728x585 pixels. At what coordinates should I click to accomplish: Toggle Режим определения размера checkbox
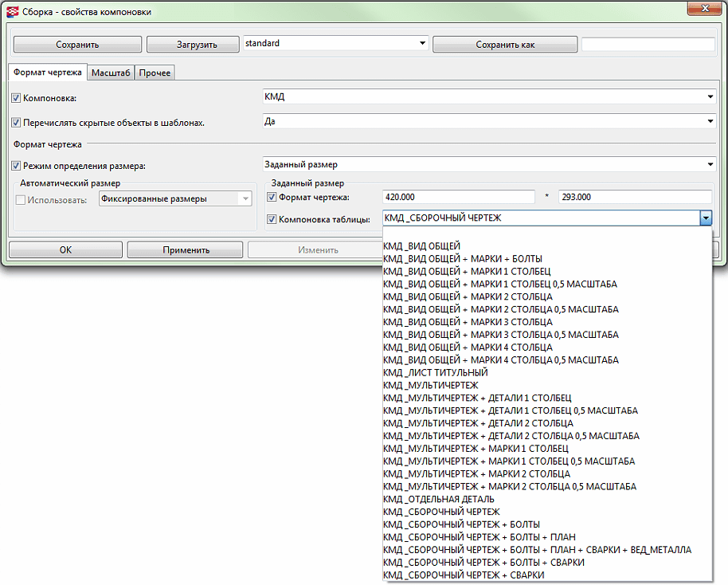point(16,166)
